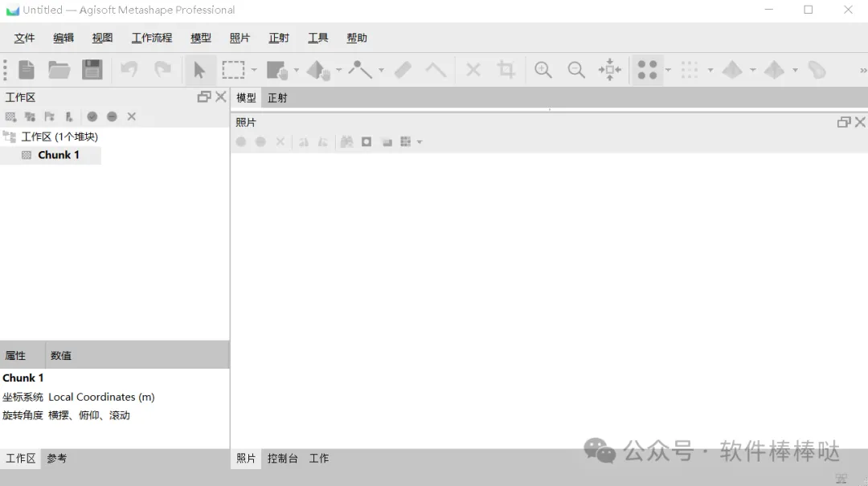This screenshot has height=486, width=868.
Task: Float the 照片 pane
Action: click(x=844, y=122)
